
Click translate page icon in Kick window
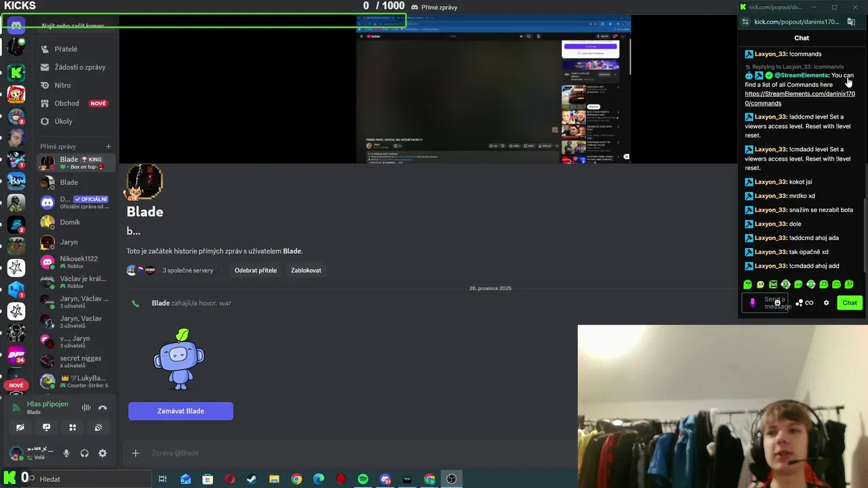(x=851, y=22)
